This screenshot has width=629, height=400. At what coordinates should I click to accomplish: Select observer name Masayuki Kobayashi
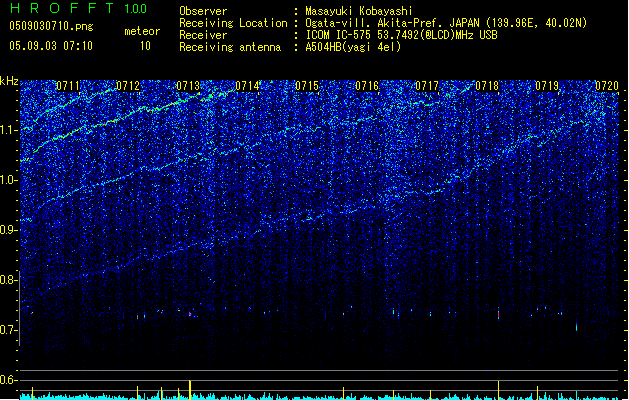[359, 11]
